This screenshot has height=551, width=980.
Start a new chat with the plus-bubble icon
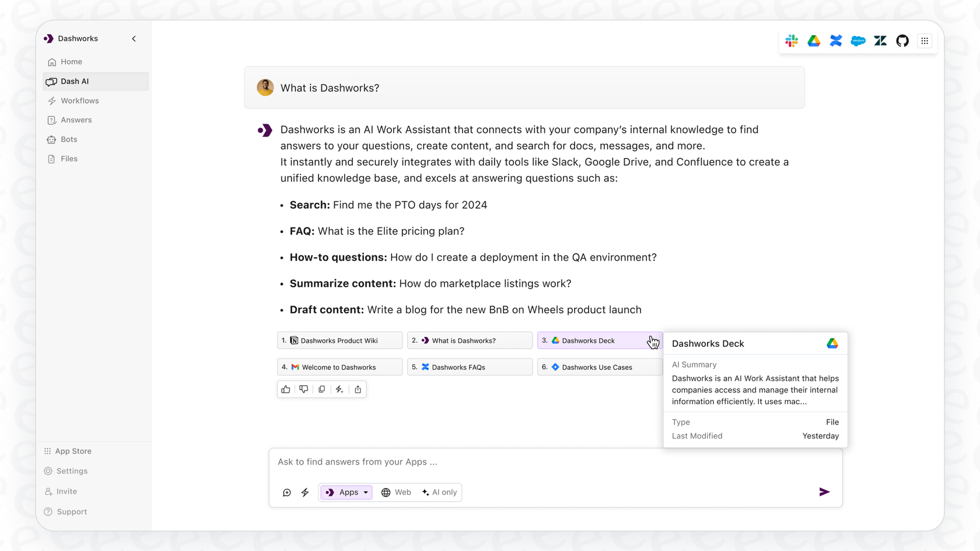pyautogui.click(x=286, y=492)
